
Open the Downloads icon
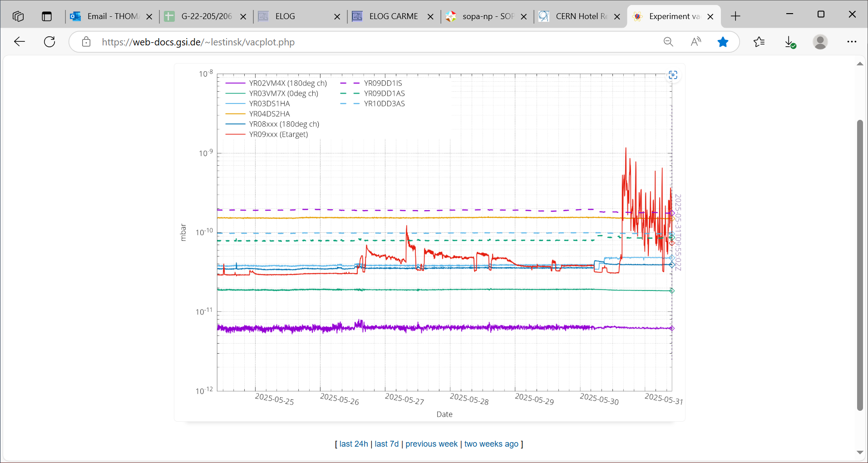pyautogui.click(x=790, y=42)
